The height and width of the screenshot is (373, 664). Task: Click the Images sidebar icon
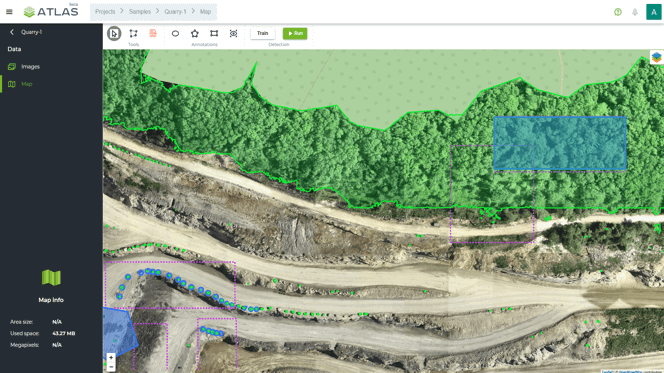12,66
